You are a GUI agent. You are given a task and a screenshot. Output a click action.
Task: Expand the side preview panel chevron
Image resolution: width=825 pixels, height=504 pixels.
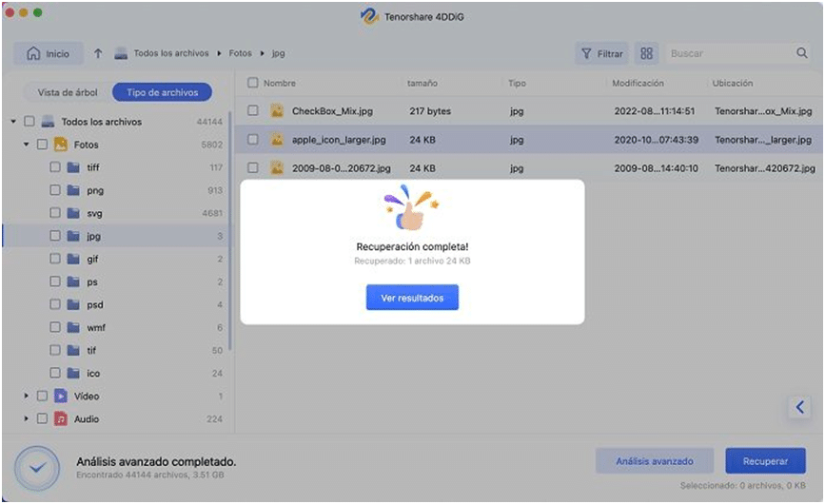click(799, 407)
